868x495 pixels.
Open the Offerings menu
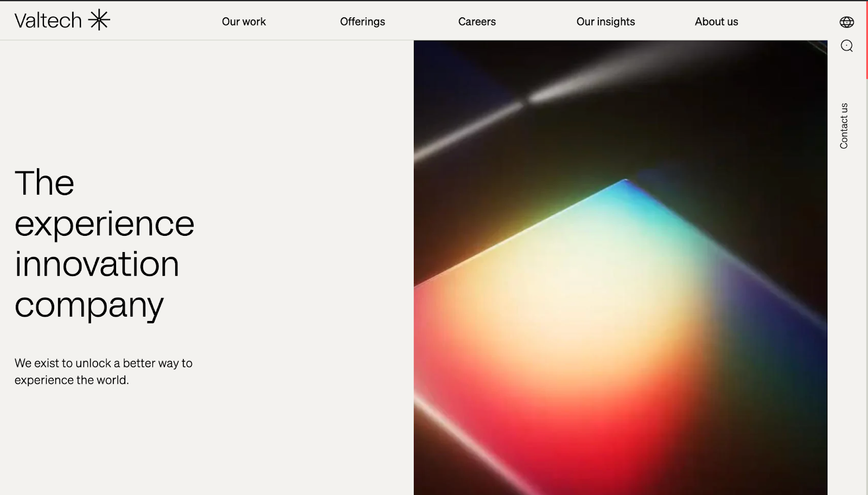click(x=362, y=22)
